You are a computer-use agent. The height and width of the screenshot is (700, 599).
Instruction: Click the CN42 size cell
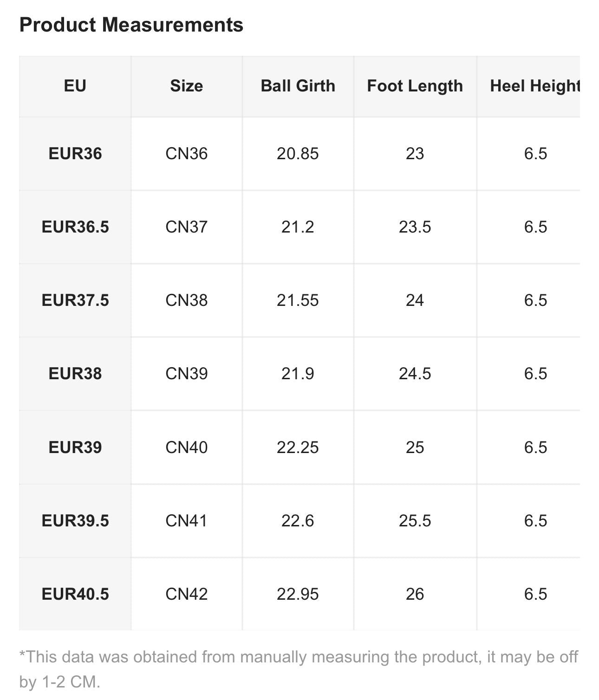pyautogui.click(x=186, y=594)
